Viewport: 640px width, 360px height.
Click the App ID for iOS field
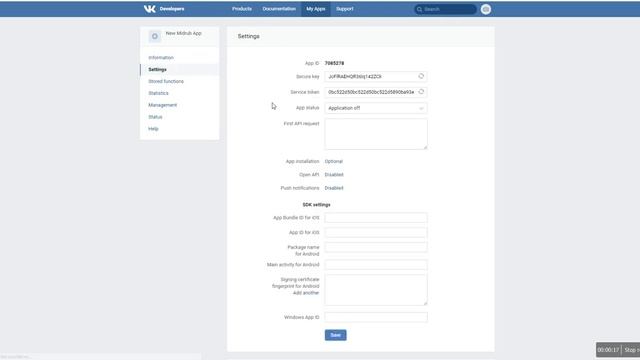376,232
